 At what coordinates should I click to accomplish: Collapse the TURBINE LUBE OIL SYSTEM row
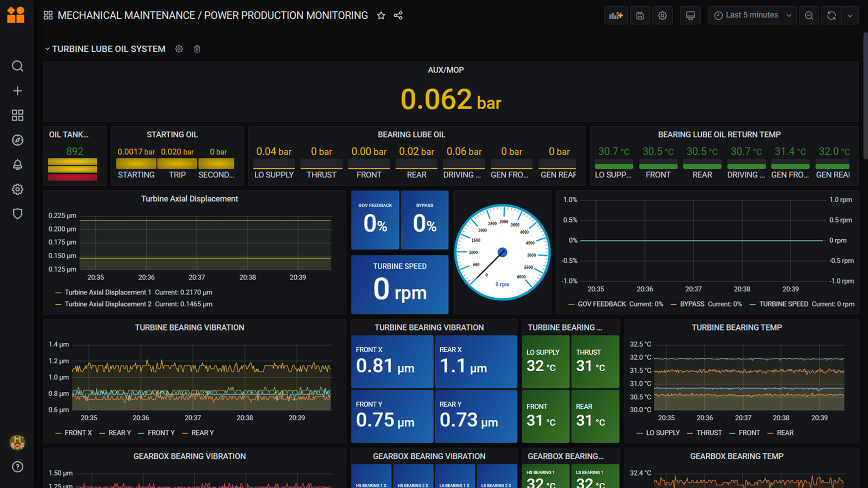coord(47,49)
